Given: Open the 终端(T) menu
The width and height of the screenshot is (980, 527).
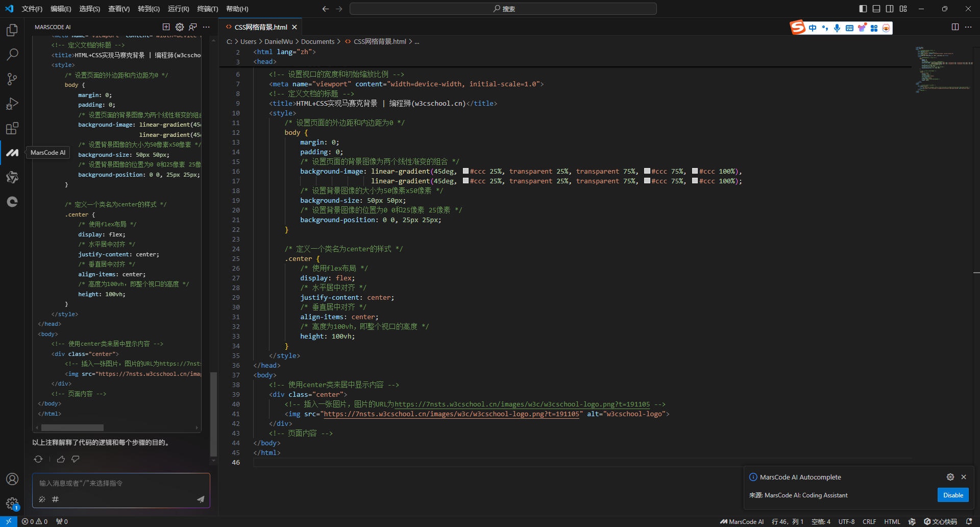Looking at the screenshot, I should 208,9.
